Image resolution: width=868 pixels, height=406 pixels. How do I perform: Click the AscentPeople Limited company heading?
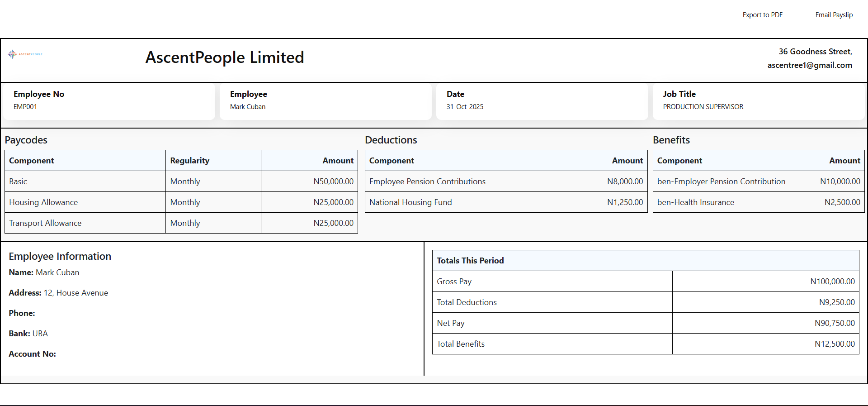(224, 57)
